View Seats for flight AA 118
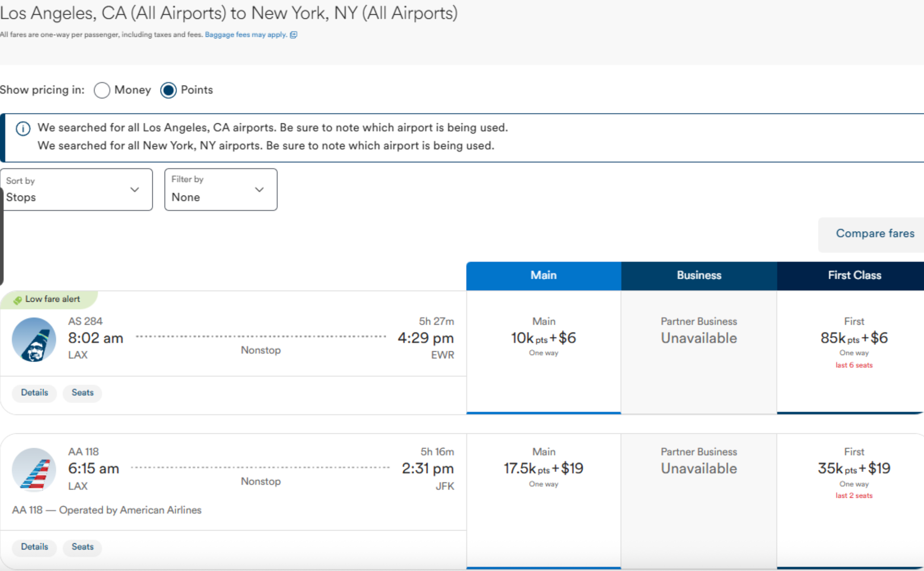The width and height of the screenshot is (924, 571). [82, 547]
